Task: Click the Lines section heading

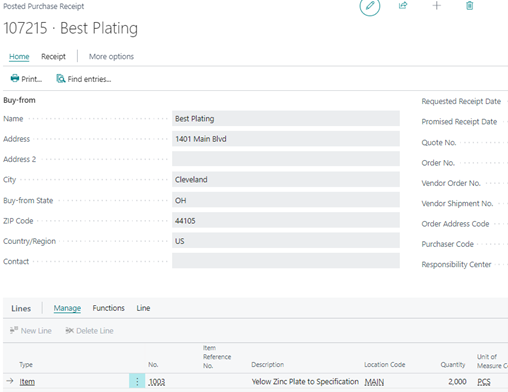Action: click(21, 308)
